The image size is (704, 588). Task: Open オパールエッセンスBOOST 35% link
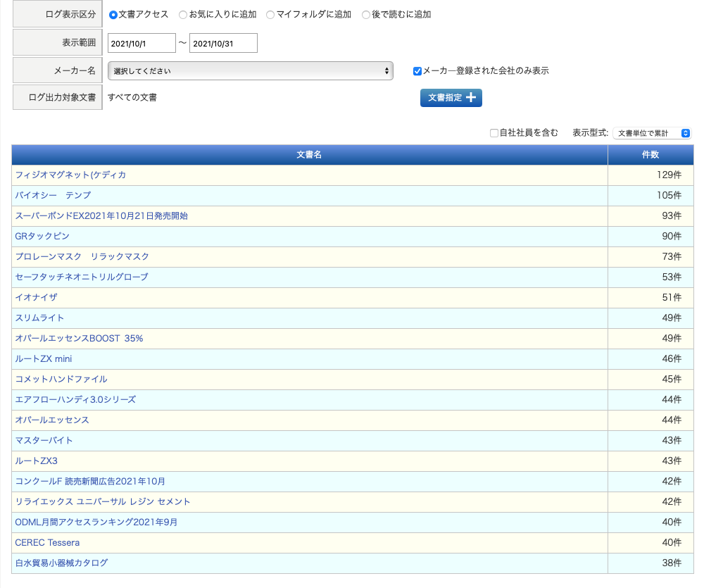click(79, 338)
